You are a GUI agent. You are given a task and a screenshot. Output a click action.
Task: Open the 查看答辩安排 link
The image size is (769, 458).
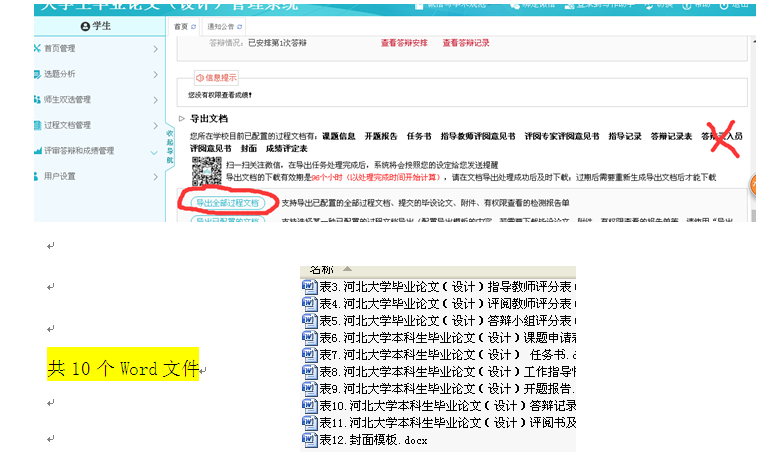[x=404, y=43]
